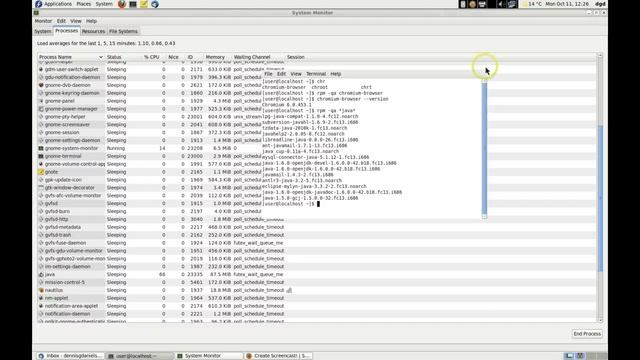Click the printer tray icon
640x360 pixels.
point(482,4)
